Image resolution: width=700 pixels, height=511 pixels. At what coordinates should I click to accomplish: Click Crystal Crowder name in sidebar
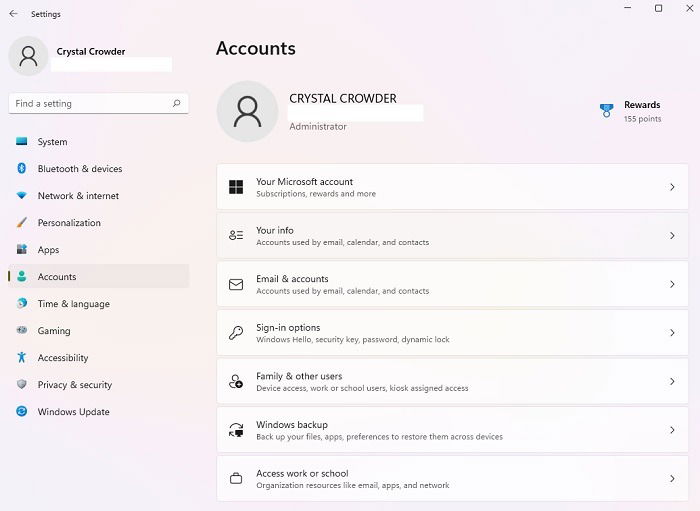(x=91, y=52)
